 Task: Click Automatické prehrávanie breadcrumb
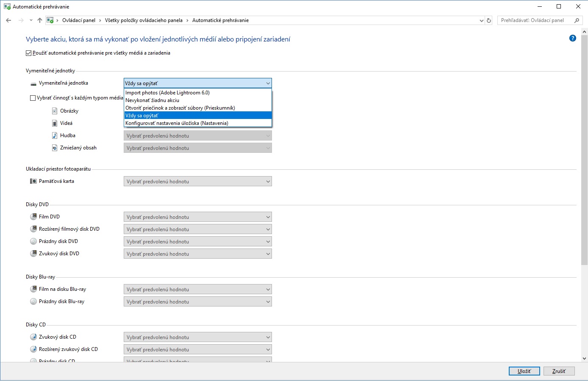(x=220, y=20)
